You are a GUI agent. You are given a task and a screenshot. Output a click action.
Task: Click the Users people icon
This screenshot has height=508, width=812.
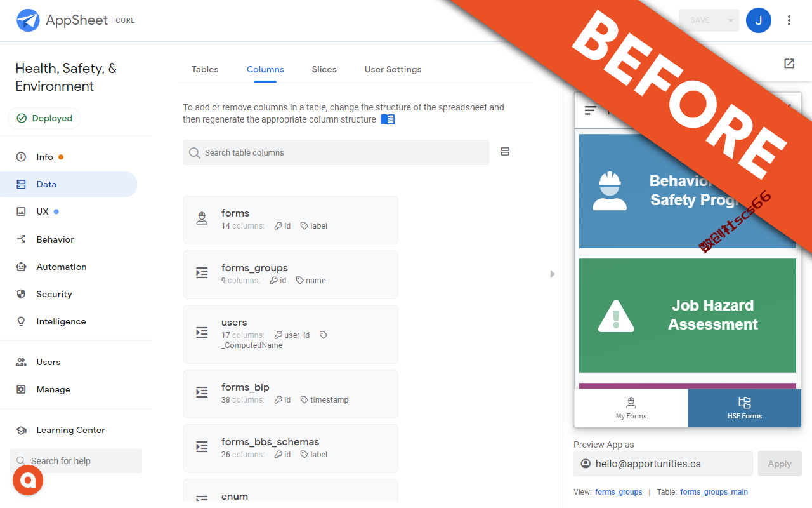[x=21, y=362]
